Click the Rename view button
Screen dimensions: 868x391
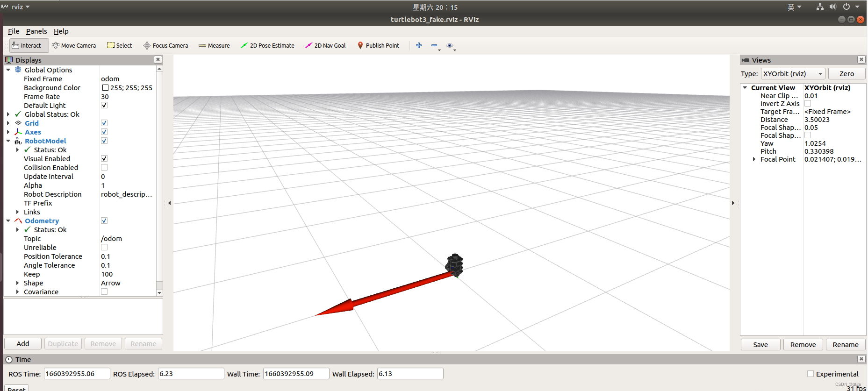point(846,344)
